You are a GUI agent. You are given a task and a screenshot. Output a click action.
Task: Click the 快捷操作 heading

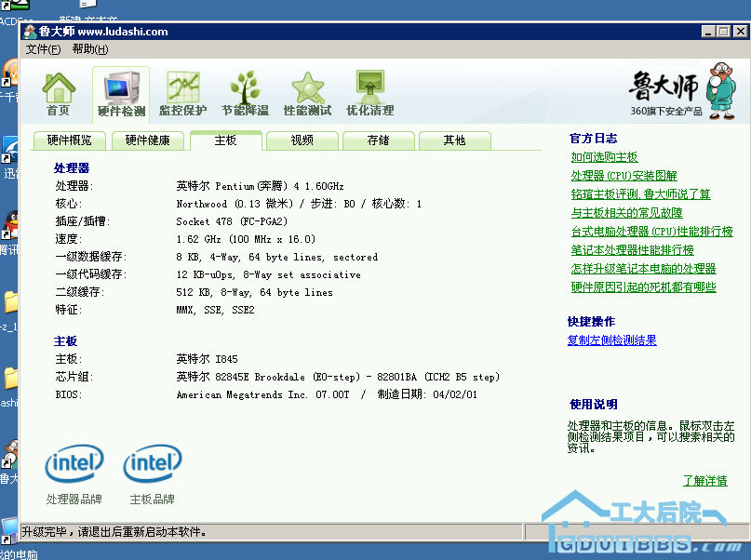(x=592, y=322)
